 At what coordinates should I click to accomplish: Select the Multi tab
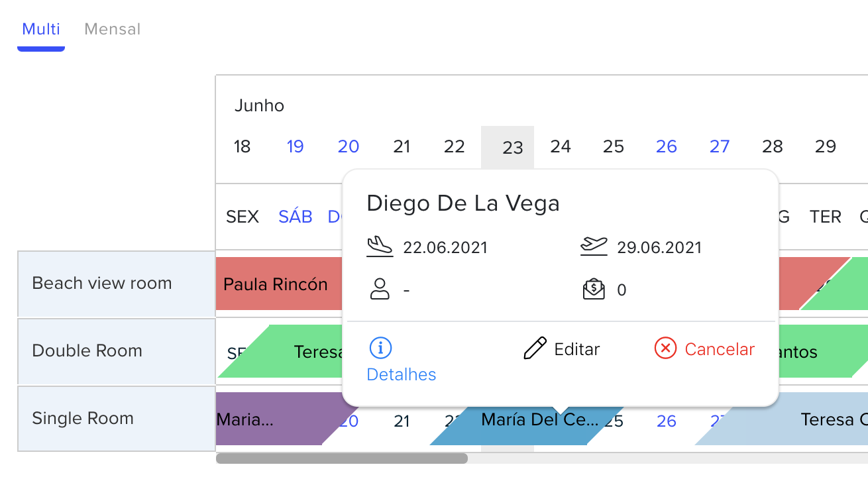(41, 30)
